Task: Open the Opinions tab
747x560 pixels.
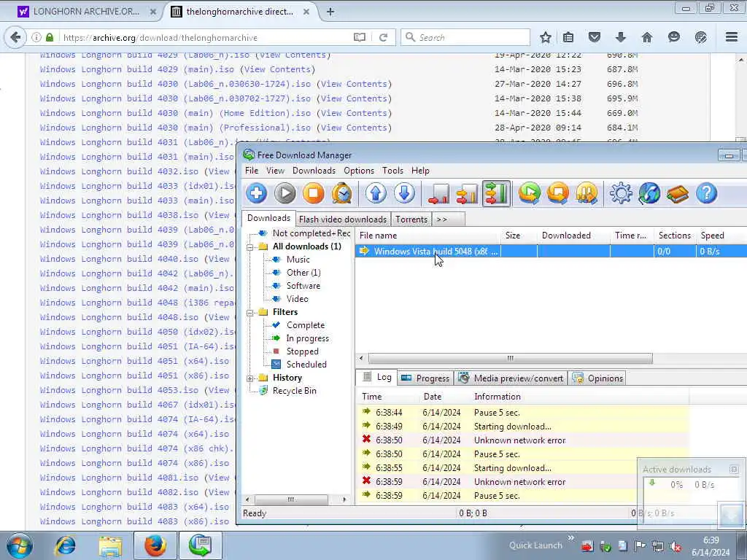Action: [597, 378]
